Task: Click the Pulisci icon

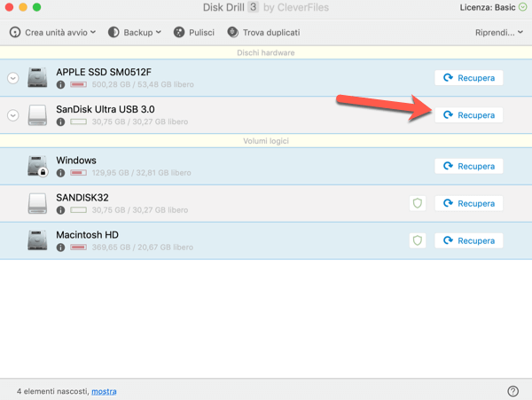Action: 179,33
